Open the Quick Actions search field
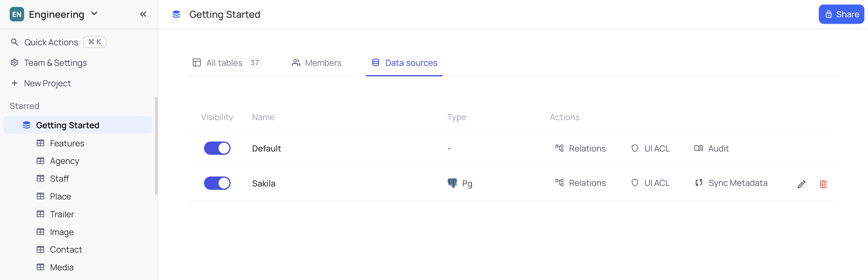This screenshot has height=280, width=868. pos(51,42)
